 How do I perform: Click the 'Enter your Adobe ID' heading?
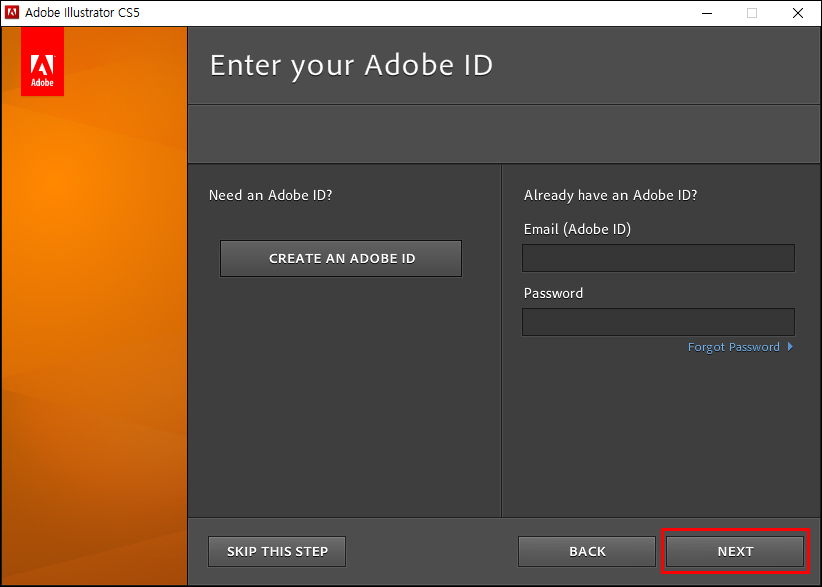[351, 66]
